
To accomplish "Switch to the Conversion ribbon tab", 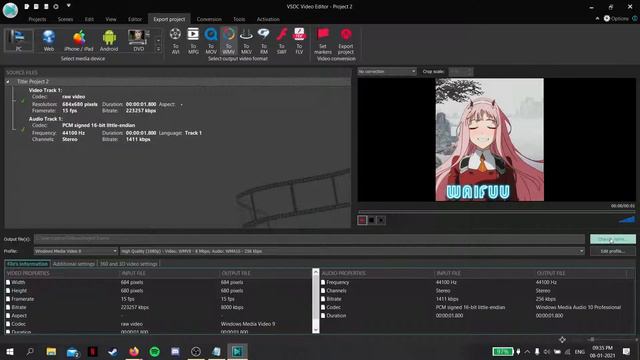I will 209,19.
